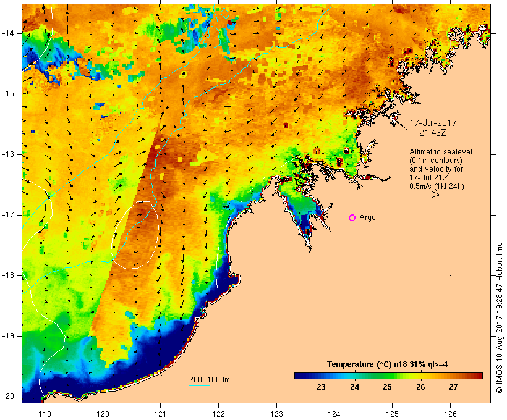Screen dimensions: 507x420
Task: Click the latitude axis label '-16'
Action: tap(9, 154)
